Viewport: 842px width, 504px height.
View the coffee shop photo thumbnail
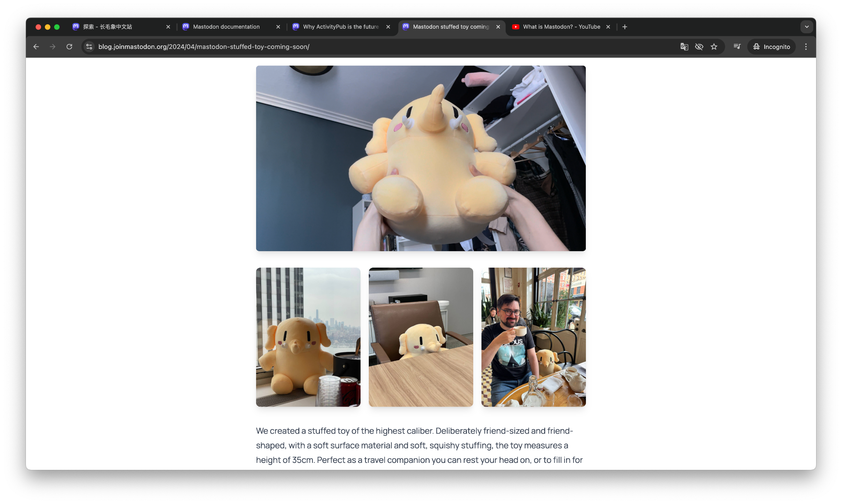533,337
